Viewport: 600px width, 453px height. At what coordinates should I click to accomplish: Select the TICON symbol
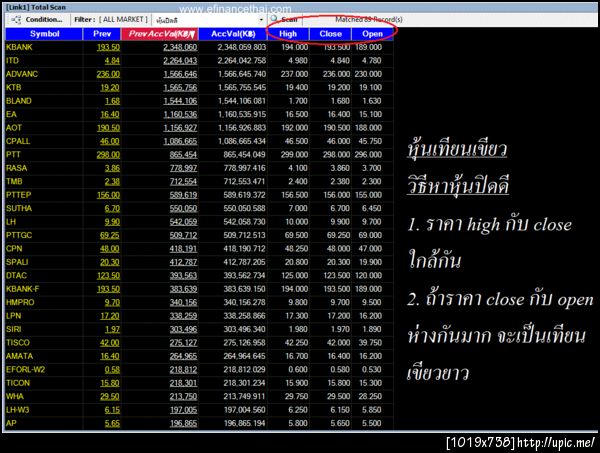tap(18, 383)
